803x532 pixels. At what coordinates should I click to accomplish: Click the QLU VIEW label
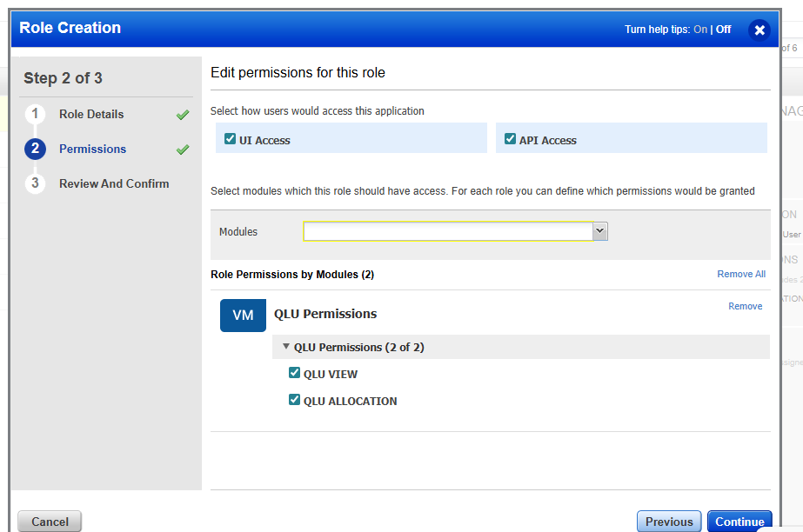tap(331, 375)
